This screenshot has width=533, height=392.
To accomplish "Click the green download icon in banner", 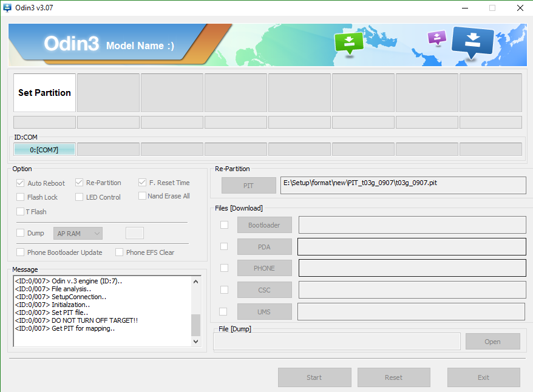I will (x=349, y=44).
